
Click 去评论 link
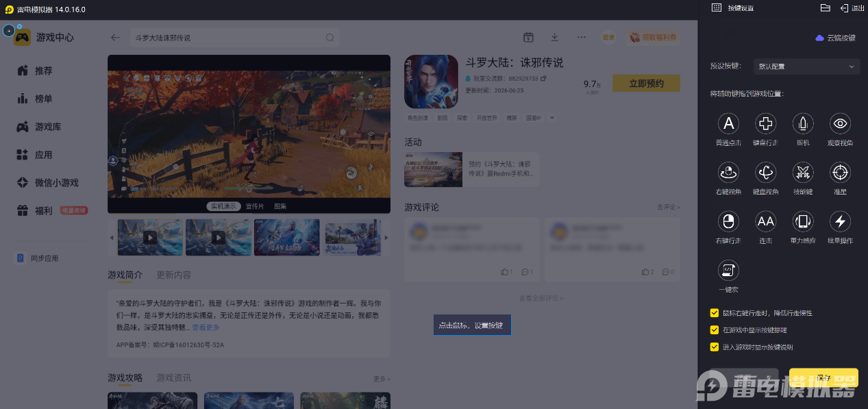669,207
